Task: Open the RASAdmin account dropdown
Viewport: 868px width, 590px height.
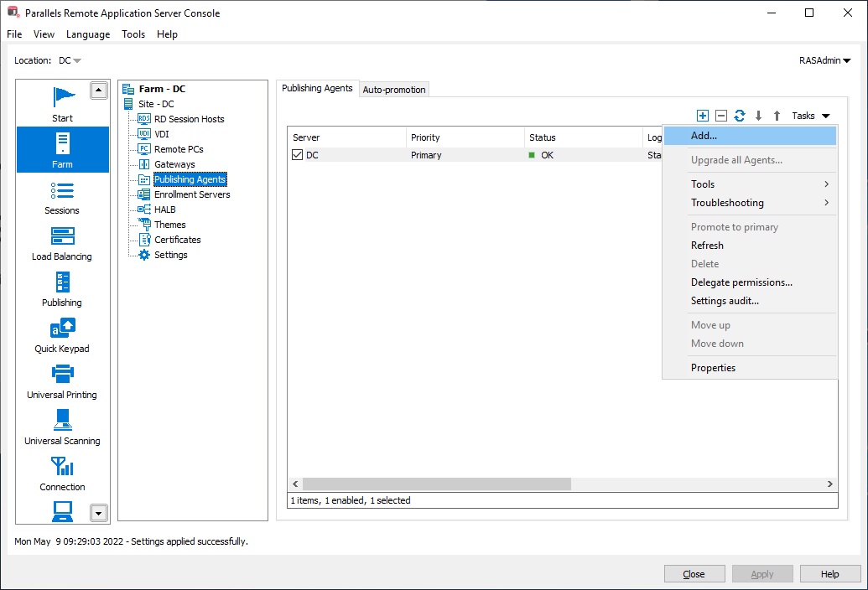Action: click(x=825, y=60)
